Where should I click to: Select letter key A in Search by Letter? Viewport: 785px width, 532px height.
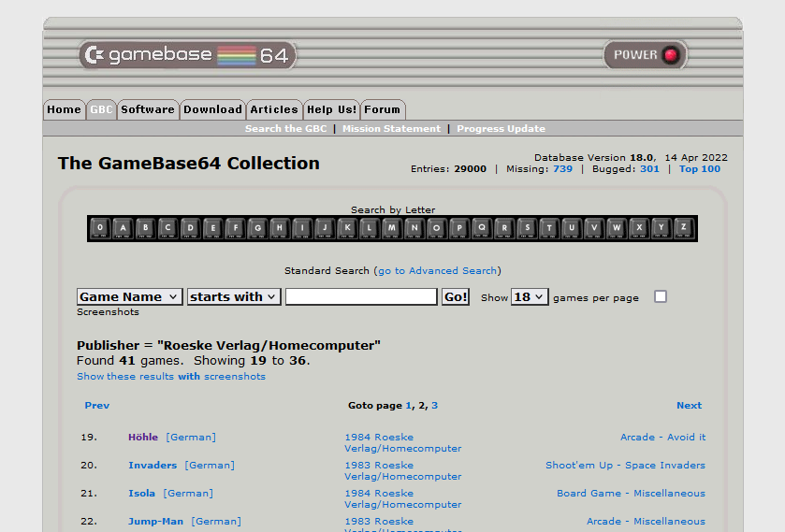tap(123, 228)
